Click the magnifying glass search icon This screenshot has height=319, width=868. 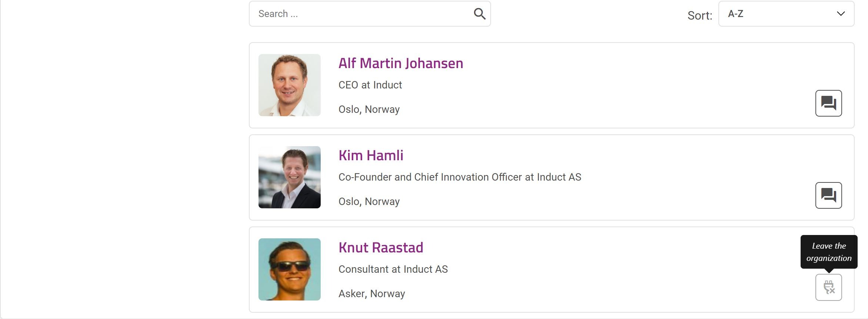click(x=480, y=14)
